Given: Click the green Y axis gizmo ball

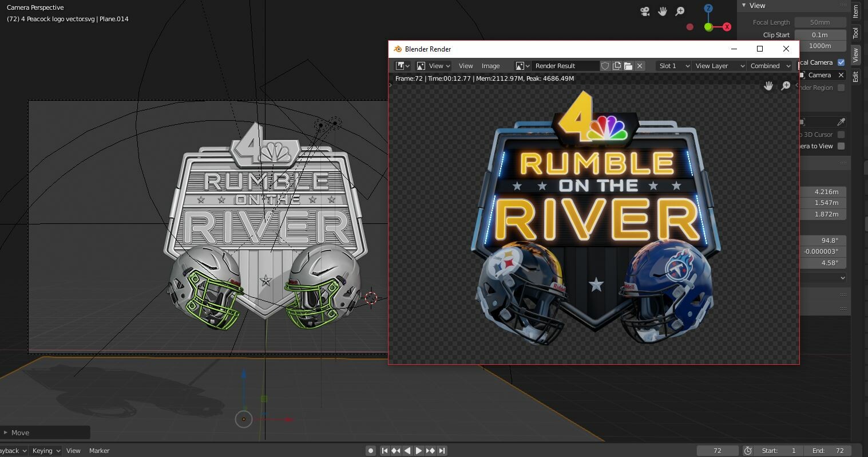Looking at the screenshot, I should coord(708,27).
